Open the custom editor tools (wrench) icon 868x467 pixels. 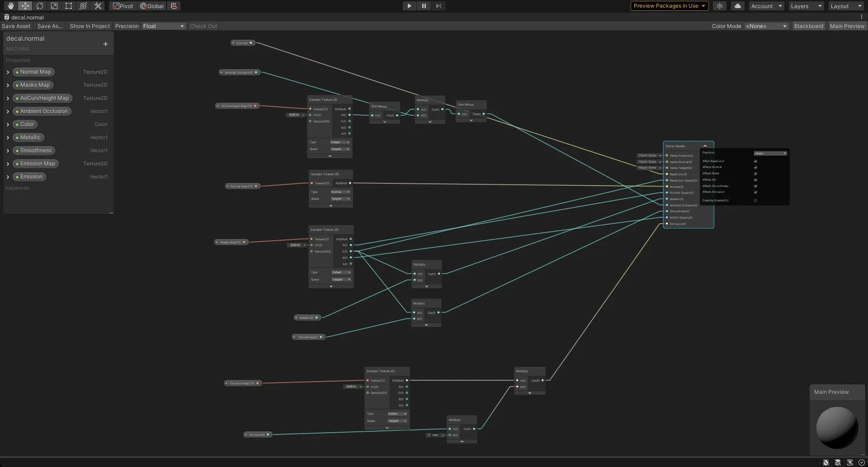click(x=98, y=6)
